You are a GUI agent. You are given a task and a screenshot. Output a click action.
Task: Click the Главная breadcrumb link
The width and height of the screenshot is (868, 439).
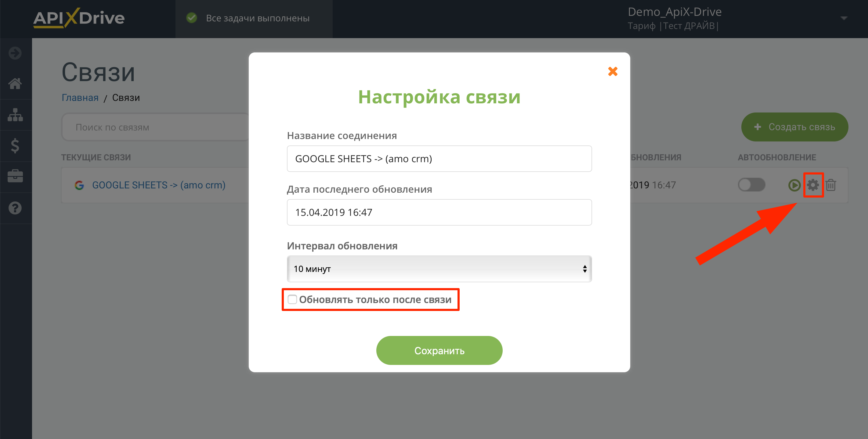click(80, 98)
